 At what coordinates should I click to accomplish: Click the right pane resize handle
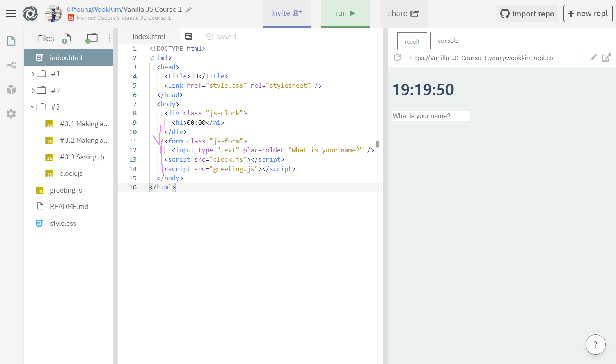click(385, 197)
